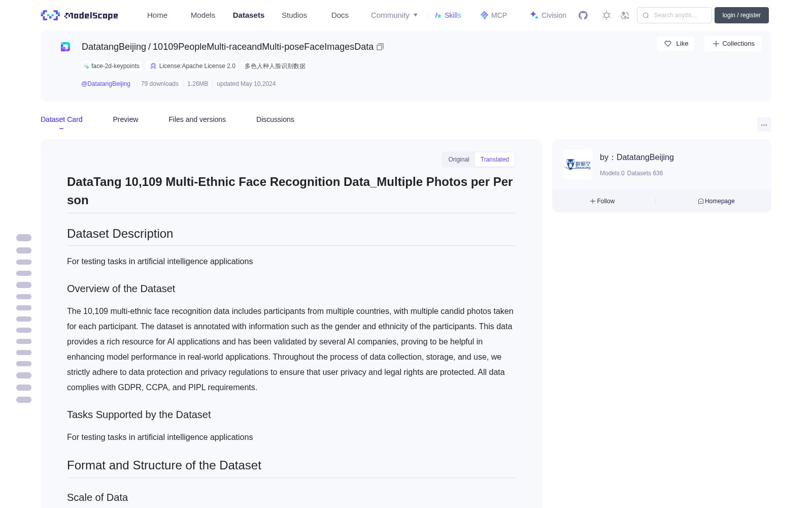This screenshot has width=812, height=508.
Task: Open the three-dot more options button
Action: tap(764, 124)
